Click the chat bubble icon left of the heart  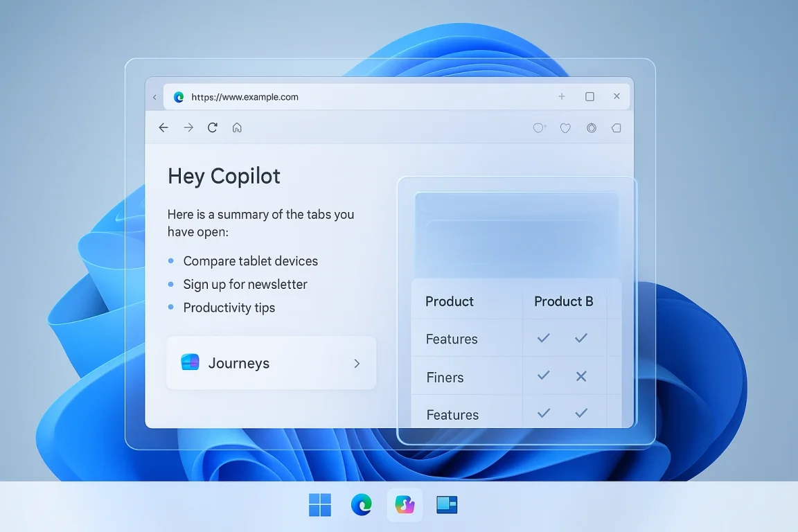(539, 127)
